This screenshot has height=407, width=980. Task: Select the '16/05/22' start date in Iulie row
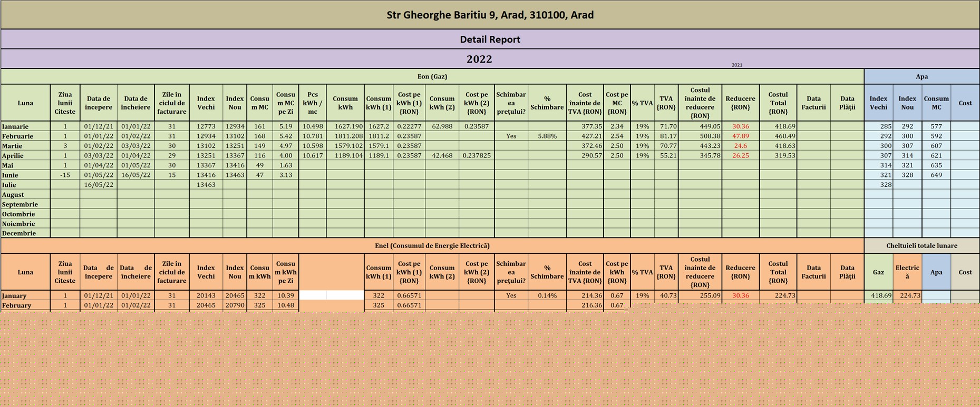pos(99,185)
